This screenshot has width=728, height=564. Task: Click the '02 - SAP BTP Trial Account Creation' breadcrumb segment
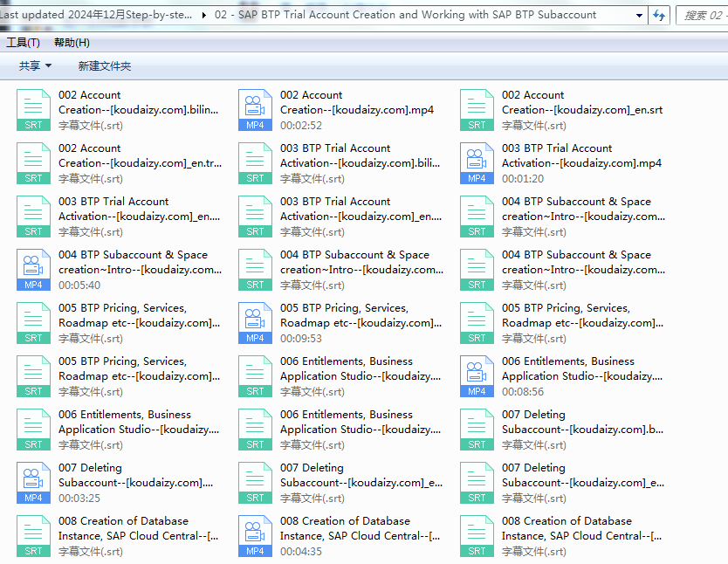pyautogui.click(x=406, y=15)
